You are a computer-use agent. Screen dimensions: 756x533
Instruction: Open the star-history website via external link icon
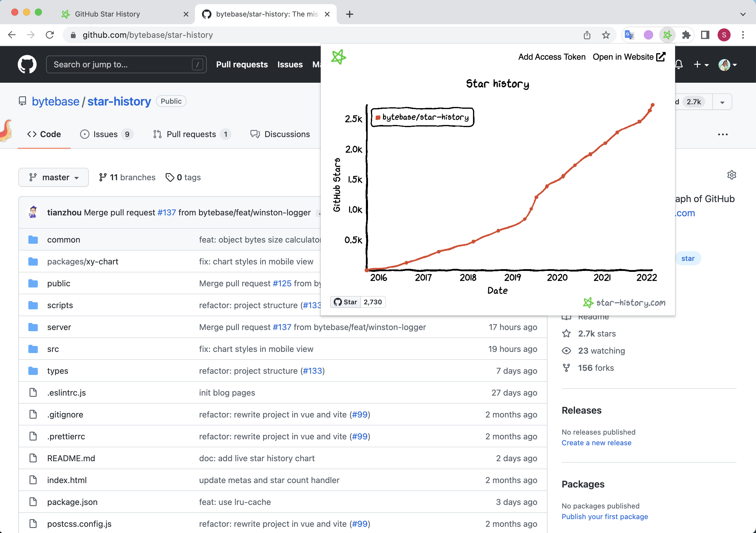[x=661, y=56]
